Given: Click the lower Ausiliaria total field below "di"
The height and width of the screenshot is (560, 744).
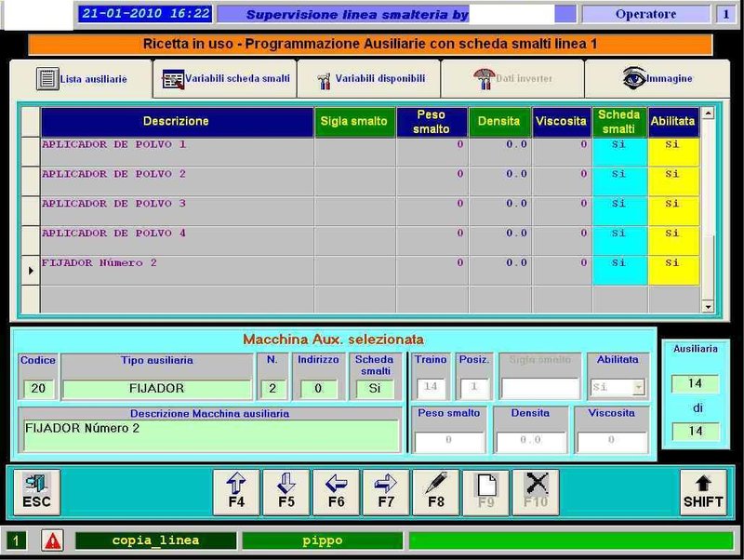Looking at the screenshot, I should (x=695, y=432).
